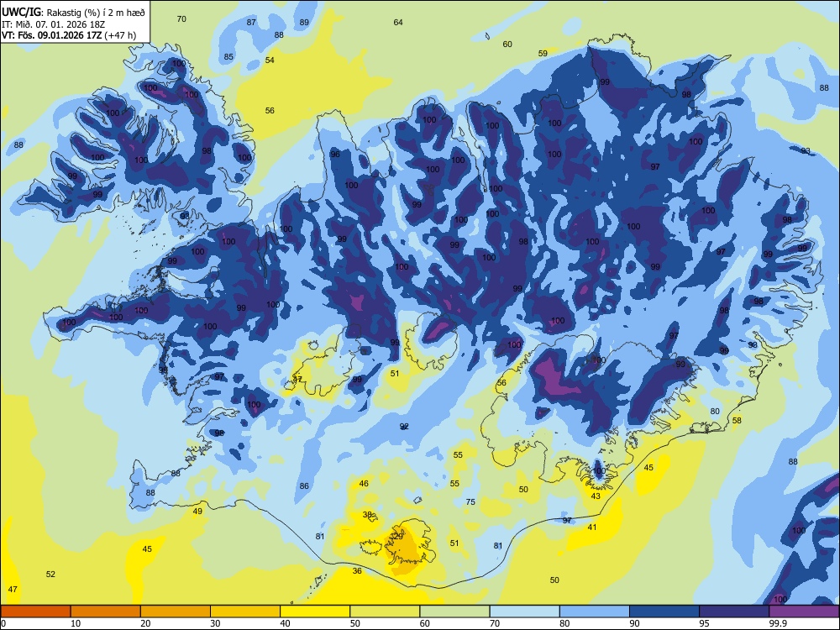The height and width of the screenshot is (630, 840).
Task: Click the map value '54' in the yellow northern area
Action: [x=270, y=60]
